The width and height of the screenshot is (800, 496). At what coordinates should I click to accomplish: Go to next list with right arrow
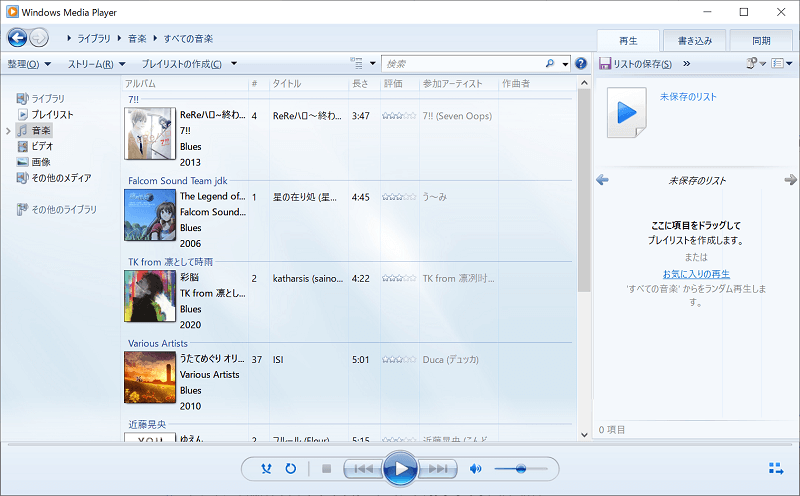[x=790, y=180]
